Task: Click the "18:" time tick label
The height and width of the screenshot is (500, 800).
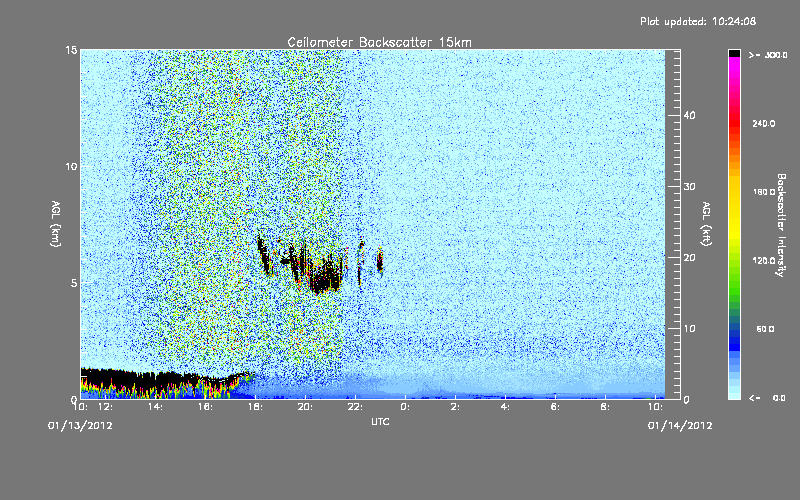Action: (x=255, y=407)
